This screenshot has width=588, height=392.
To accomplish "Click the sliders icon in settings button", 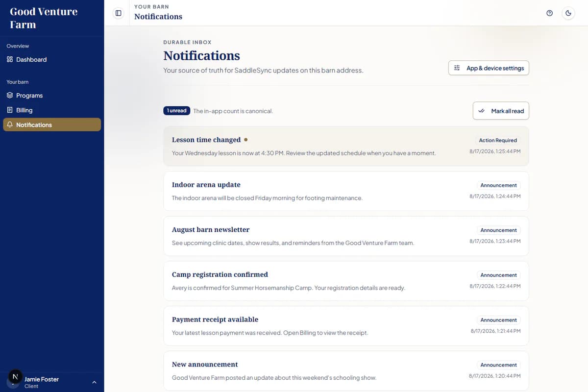I will click(x=457, y=68).
